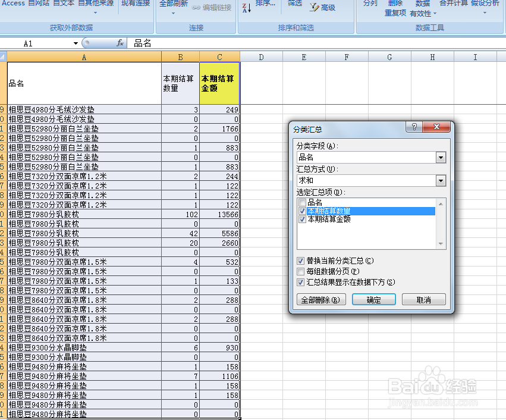Click 全部刷新 (Refresh All) icon
The height and width of the screenshot is (420, 506).
[175, 4]
